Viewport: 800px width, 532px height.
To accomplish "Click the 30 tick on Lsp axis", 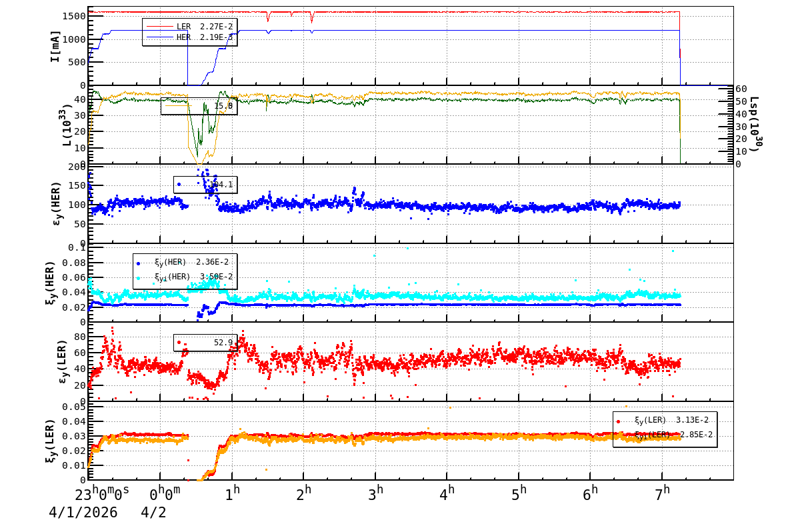I will [x=742, y=126].
